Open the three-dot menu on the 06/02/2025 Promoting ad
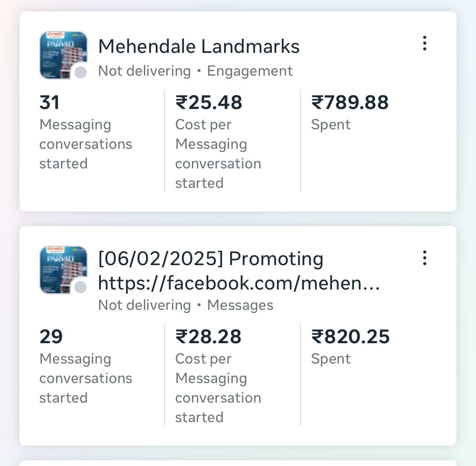Screen dimensions: 476x466 click(x=424, y=258)
